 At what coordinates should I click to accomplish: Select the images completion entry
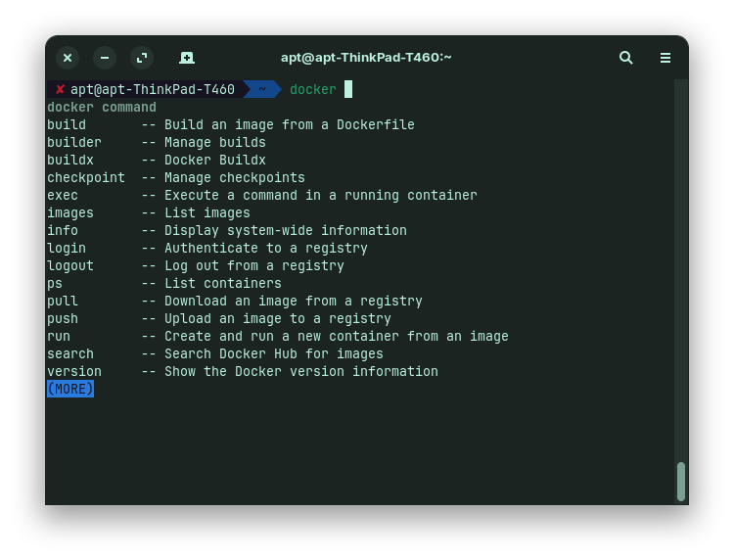click(x=70, y=213)
